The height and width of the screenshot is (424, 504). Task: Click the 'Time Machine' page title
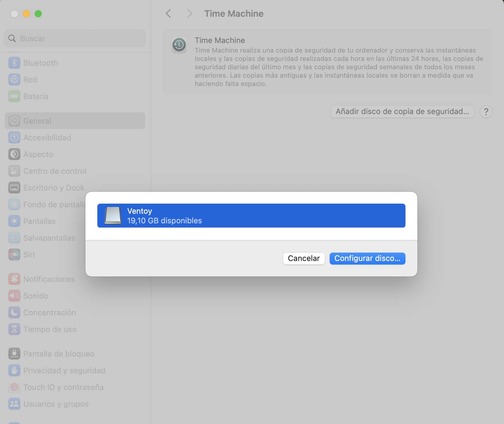pyautogui.click(x=234, y=13)
